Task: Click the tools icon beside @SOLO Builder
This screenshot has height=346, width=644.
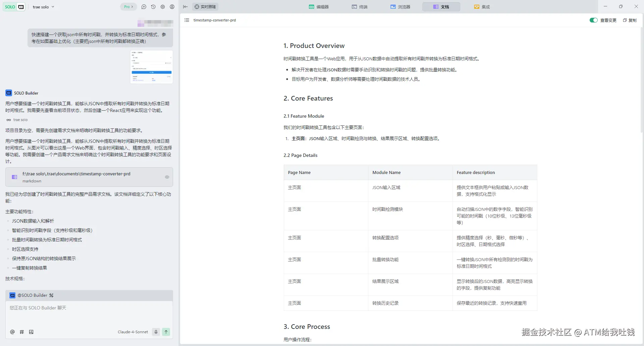Action: pyautogui.click(x=51, y=295)
